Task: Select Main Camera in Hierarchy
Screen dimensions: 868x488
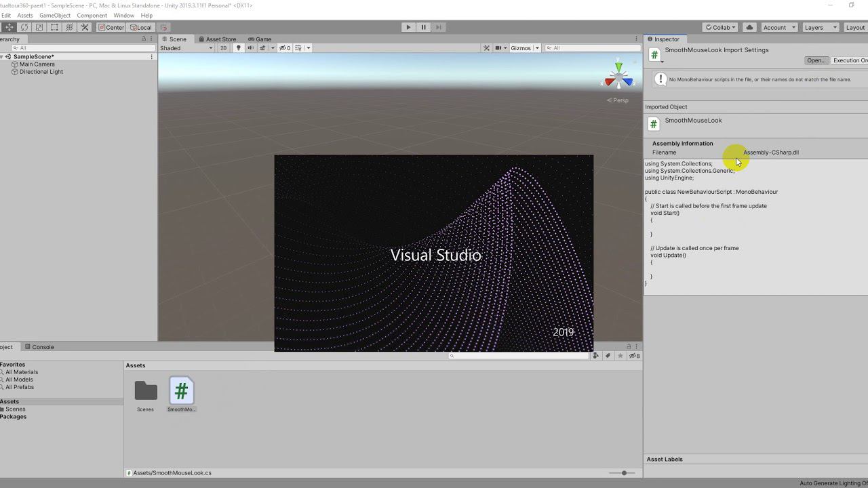Action: 37,64
